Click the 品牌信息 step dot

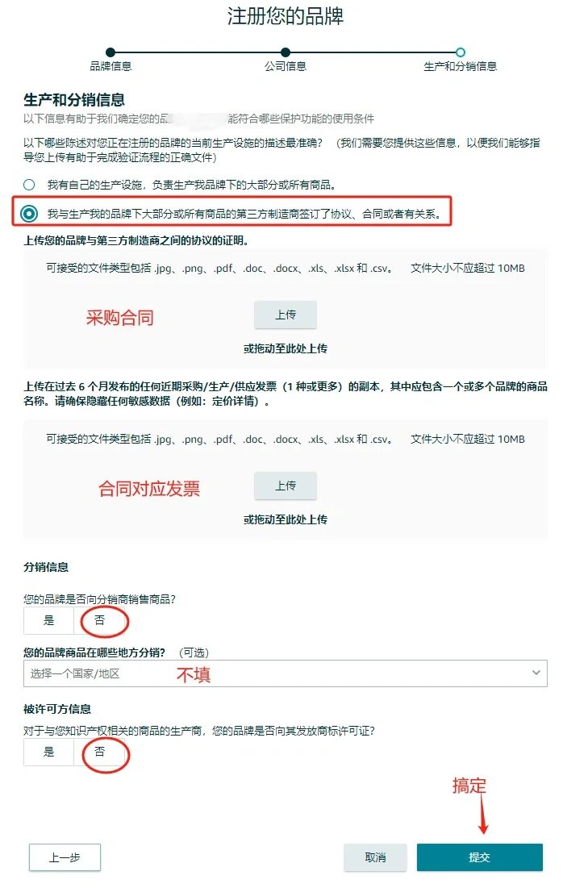(x=111, y=52)
